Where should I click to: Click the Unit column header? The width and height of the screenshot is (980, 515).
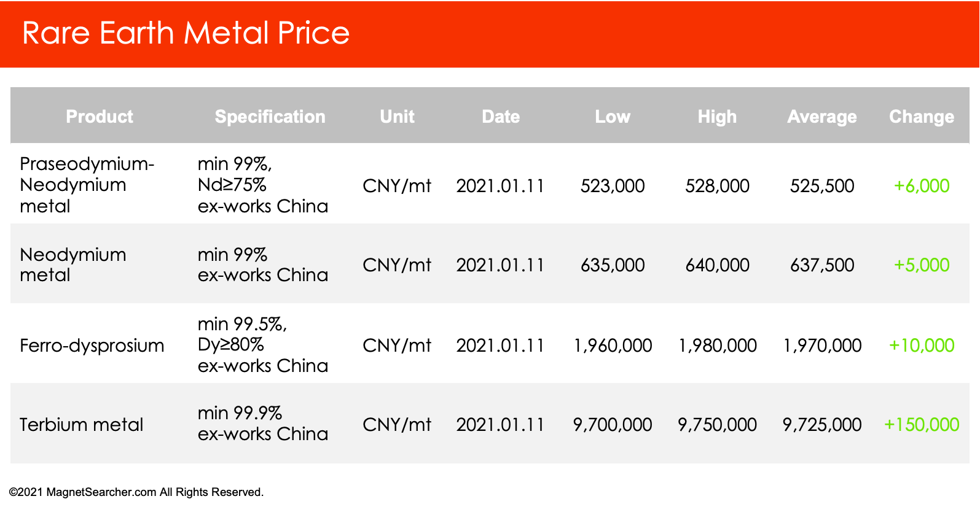[397, 117]
